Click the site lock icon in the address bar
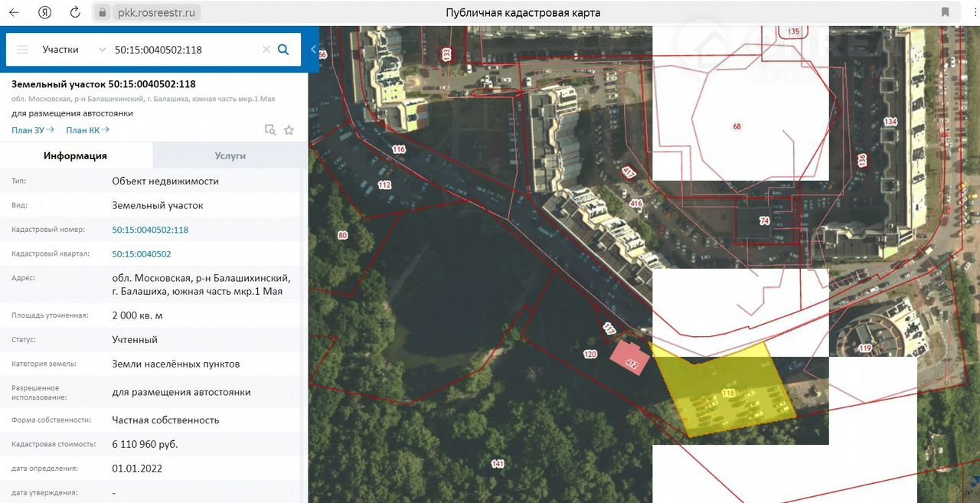Image resolution: width=980 pixels, height=503 pixels. coord(103,13)
